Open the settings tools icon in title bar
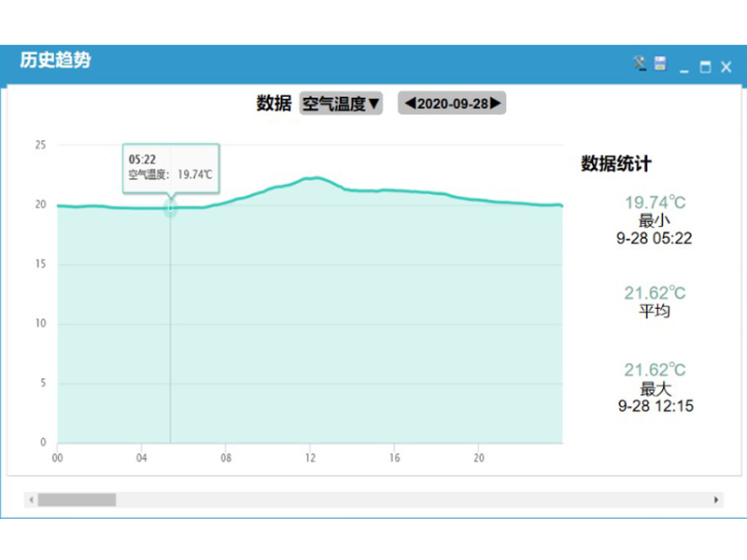Viewport: 747px width, 560px height. (x=640, y=64)
